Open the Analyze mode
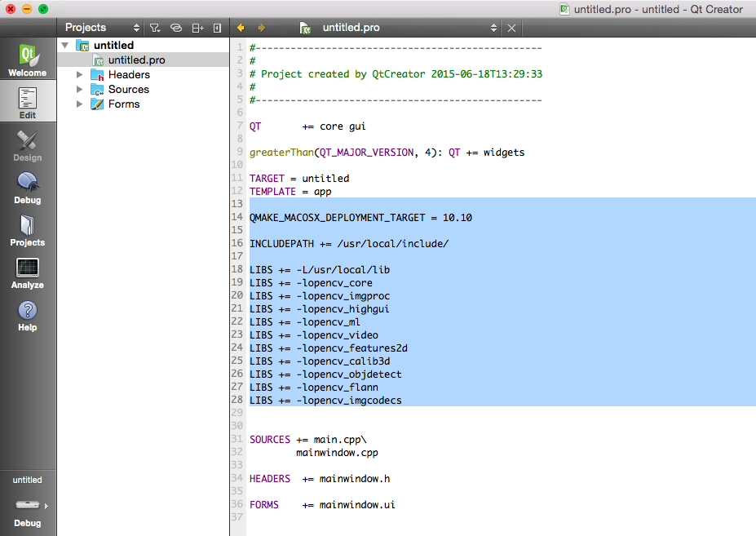 point(28,272)
